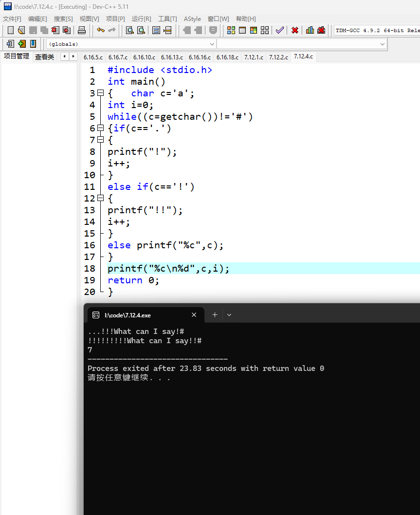420x515 pixels.
Task: Click the Profile analysis bar chart icon
Action: click(x=310, y=30)
